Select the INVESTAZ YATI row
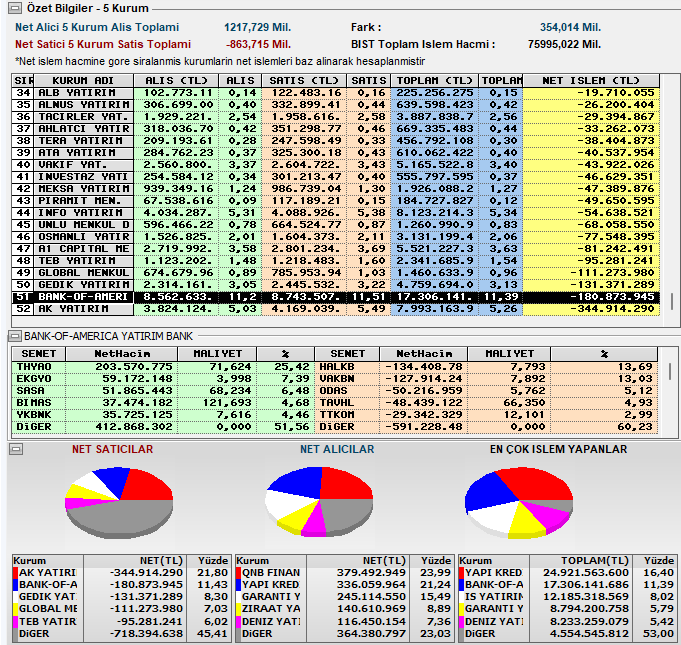Screen dimensions: 681x645 [336, 177]
